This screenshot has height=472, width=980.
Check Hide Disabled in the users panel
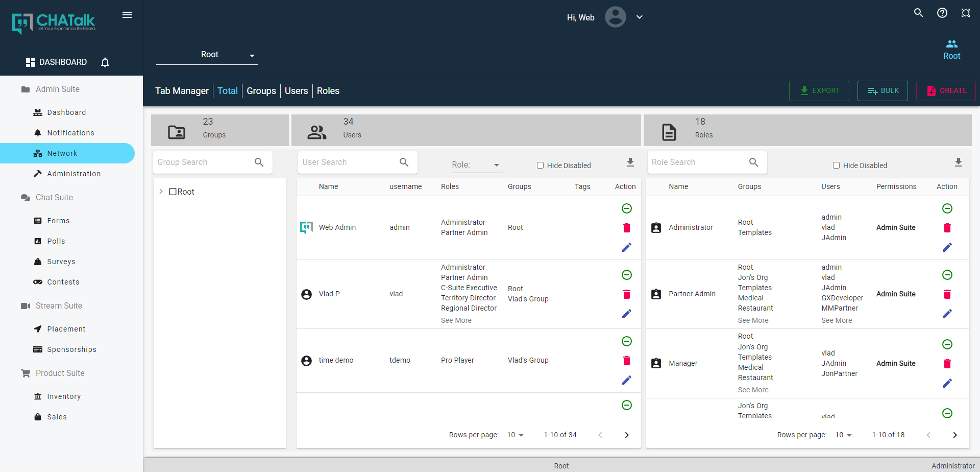point(540,166)
